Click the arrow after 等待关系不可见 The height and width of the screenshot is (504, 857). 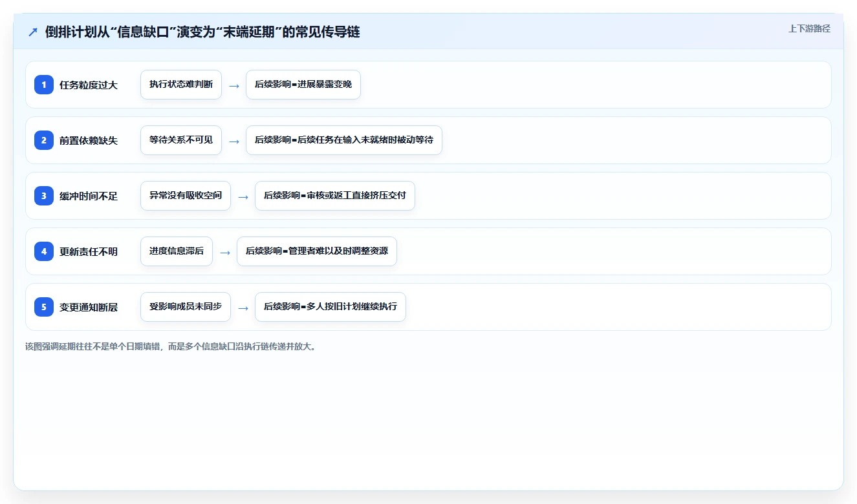(234, 141)
